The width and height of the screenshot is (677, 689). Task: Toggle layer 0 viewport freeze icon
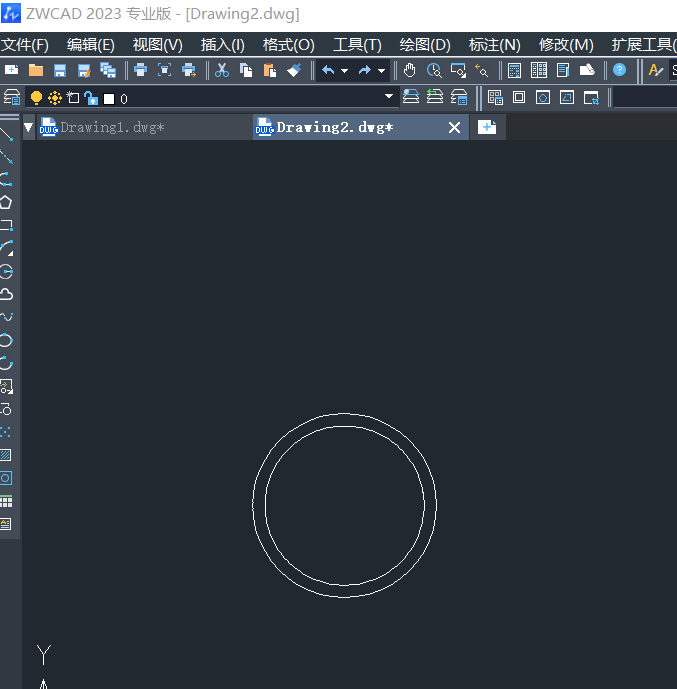tap(73, 98)
